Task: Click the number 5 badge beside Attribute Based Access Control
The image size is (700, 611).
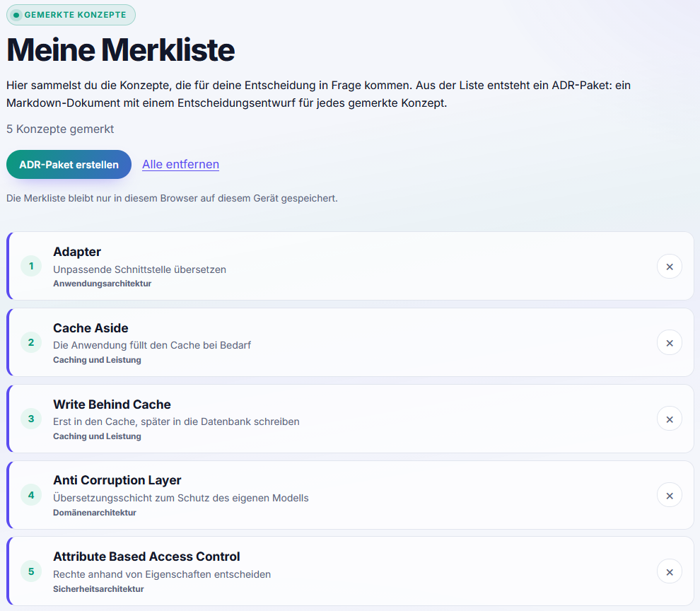Action: (31, 571)
